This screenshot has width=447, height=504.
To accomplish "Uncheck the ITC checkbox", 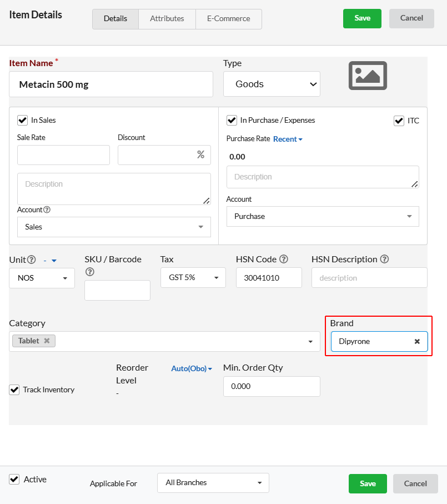I will pos(399,121).
